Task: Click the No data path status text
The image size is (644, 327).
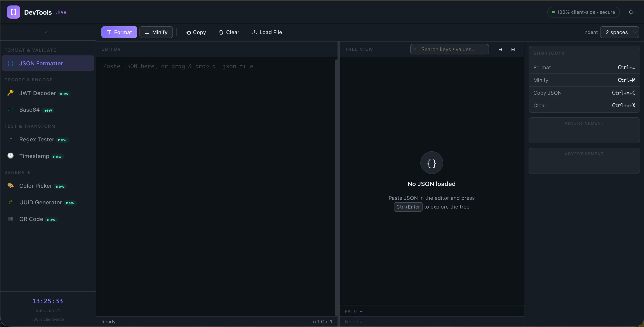Action: [x=354, y=322]
